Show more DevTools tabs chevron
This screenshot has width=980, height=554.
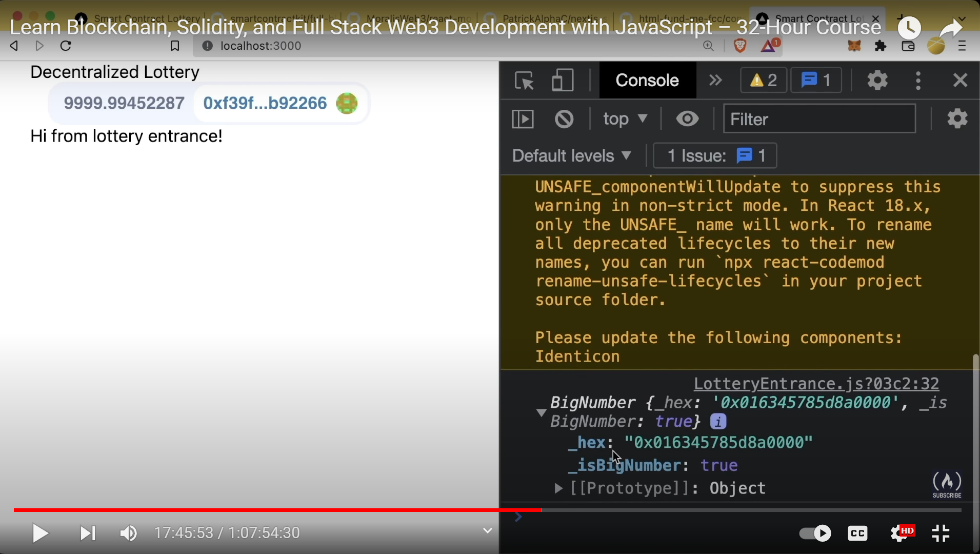pyautogui.click(x=715, y=81)
